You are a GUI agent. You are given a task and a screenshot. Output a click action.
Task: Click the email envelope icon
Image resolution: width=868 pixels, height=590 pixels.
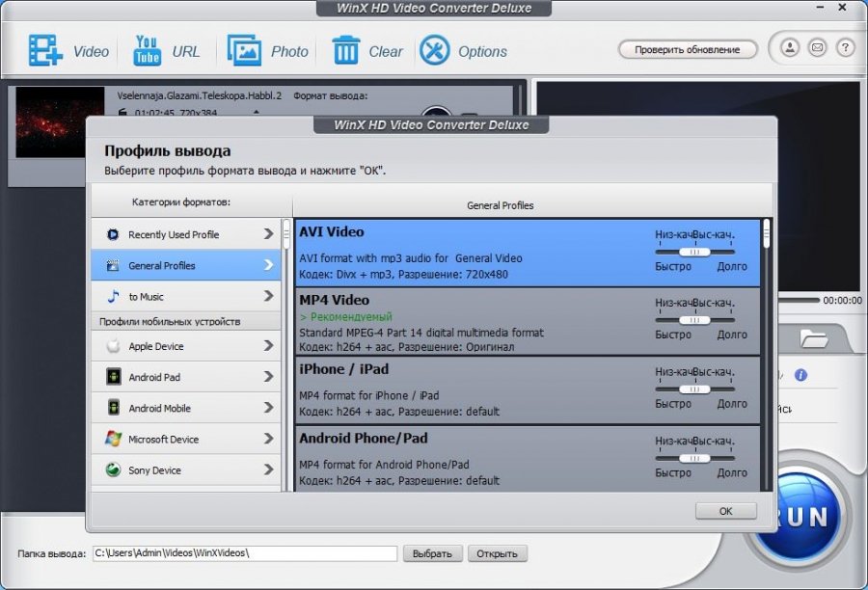point(817,47)
